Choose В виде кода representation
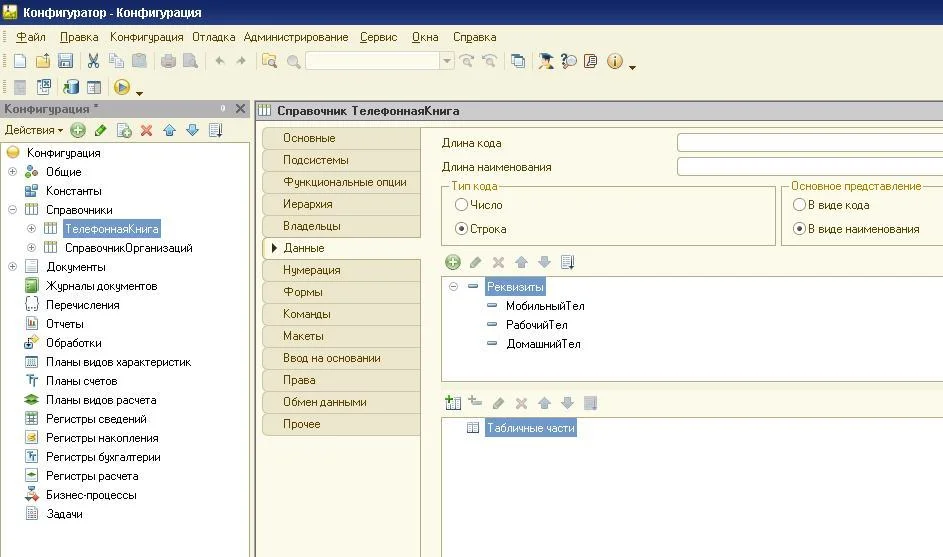The height and width of the screenshot is (557, 943). (x=799, y=205)
